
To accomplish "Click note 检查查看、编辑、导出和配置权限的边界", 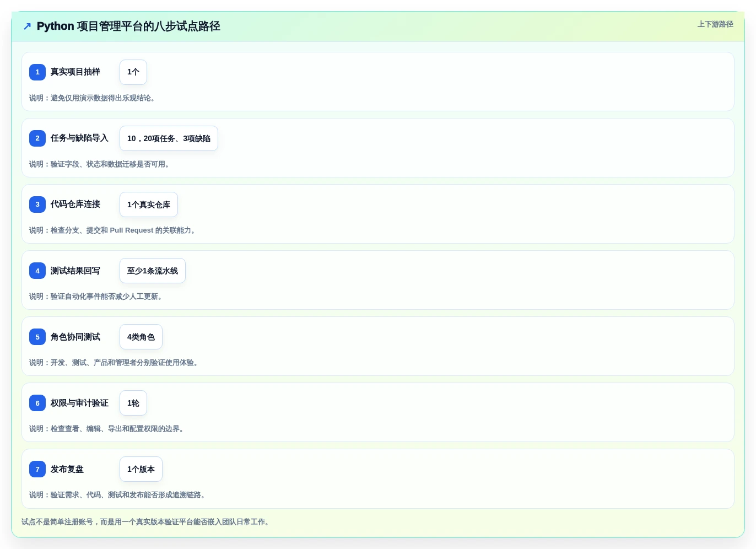I will click(107, 429).
